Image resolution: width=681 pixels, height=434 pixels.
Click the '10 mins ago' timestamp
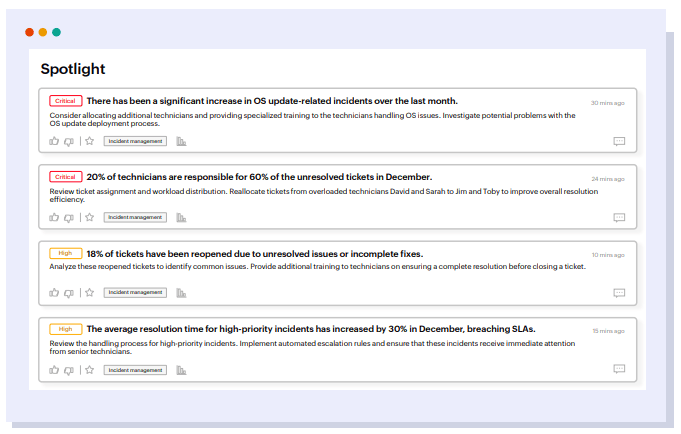point(608,255)
